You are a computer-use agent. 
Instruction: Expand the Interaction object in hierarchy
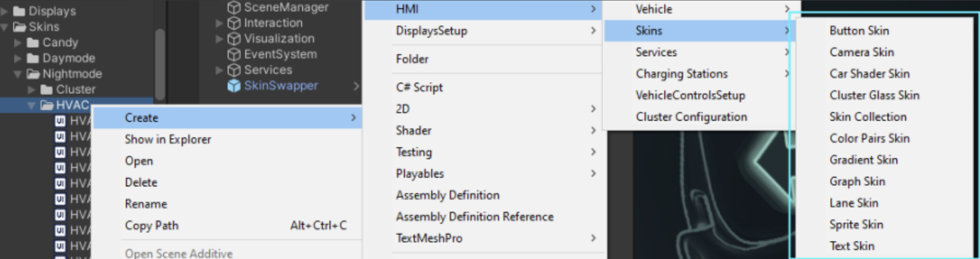(x=219, y=23)
